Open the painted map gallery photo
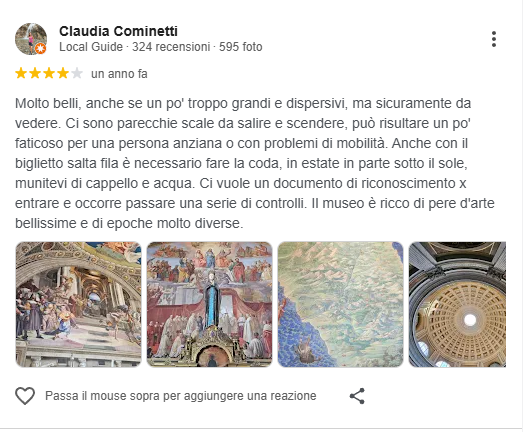The height and width of the screenshot is (432, 523). 341,304
